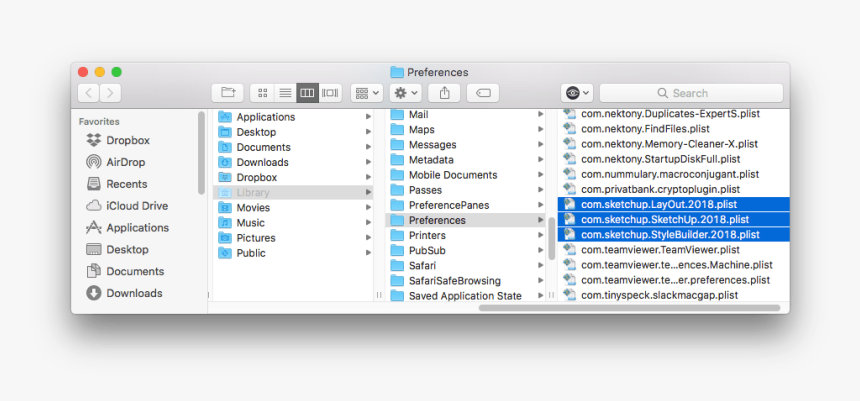
Task: Focus the Search field
Action: 691,93
